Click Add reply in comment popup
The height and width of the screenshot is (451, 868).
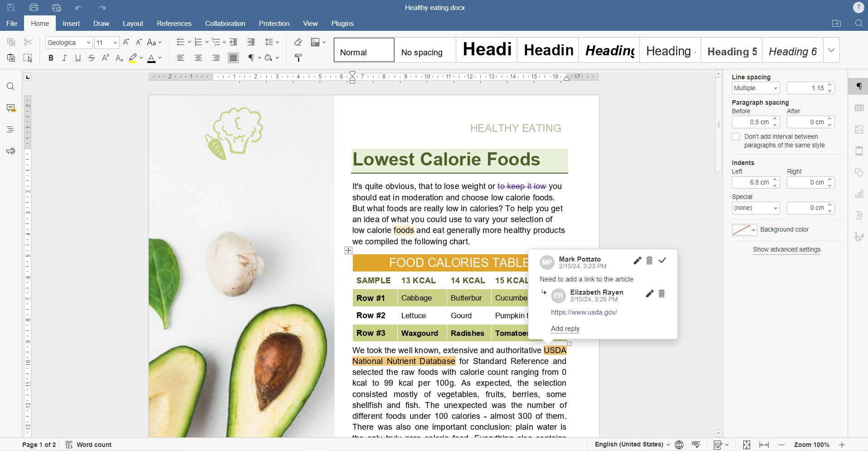point(565,329)
